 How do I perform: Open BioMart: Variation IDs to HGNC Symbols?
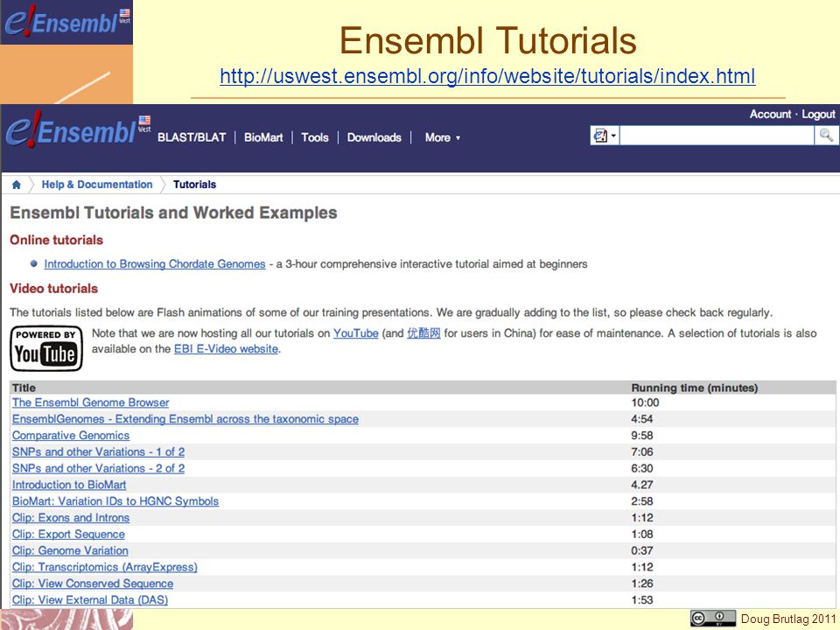115,501
